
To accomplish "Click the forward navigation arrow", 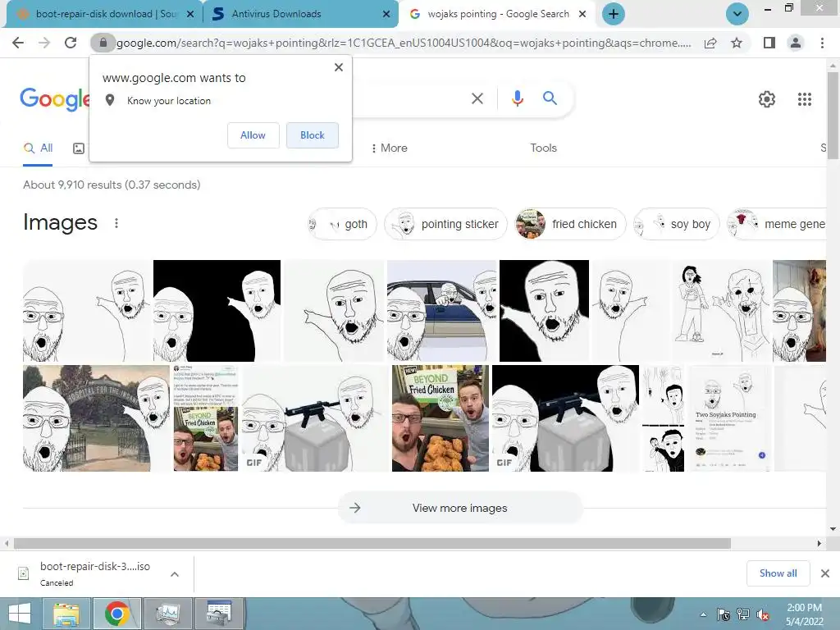I will [x=44, y=43].
